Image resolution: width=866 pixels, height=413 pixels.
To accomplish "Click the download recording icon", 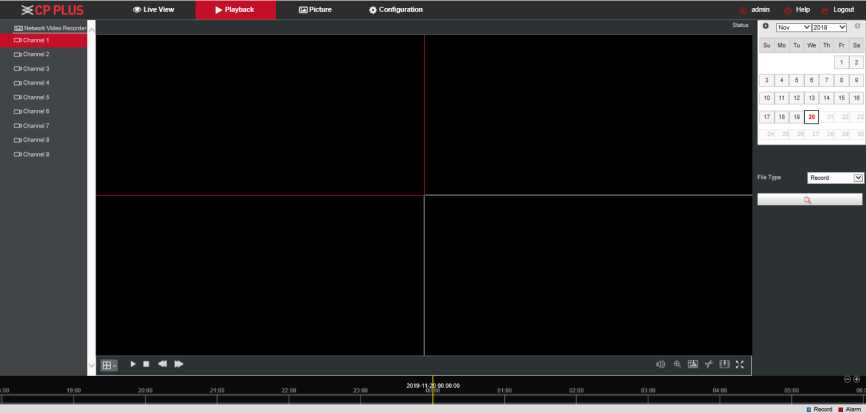I will click(x=725, y=364).
